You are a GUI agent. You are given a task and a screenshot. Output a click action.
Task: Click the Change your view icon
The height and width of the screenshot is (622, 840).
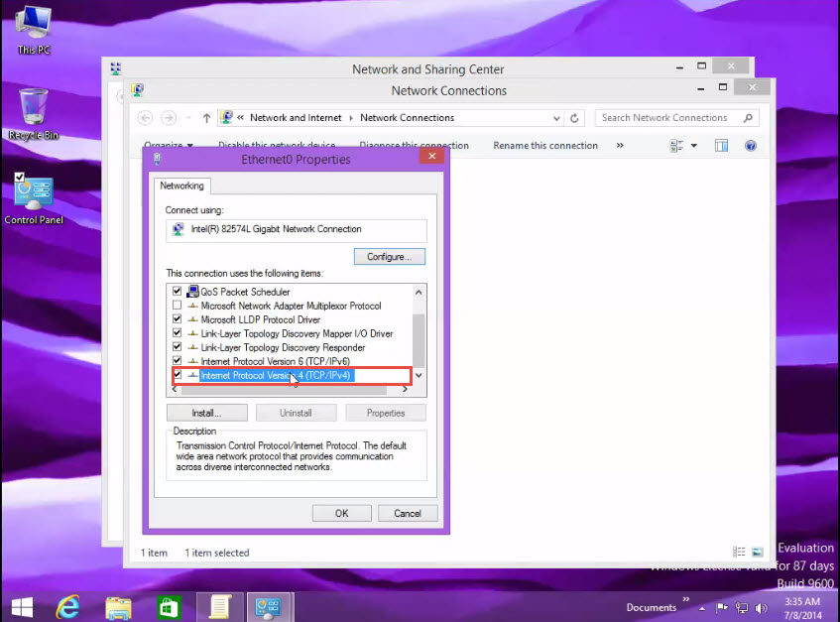(x=676, y=146)
